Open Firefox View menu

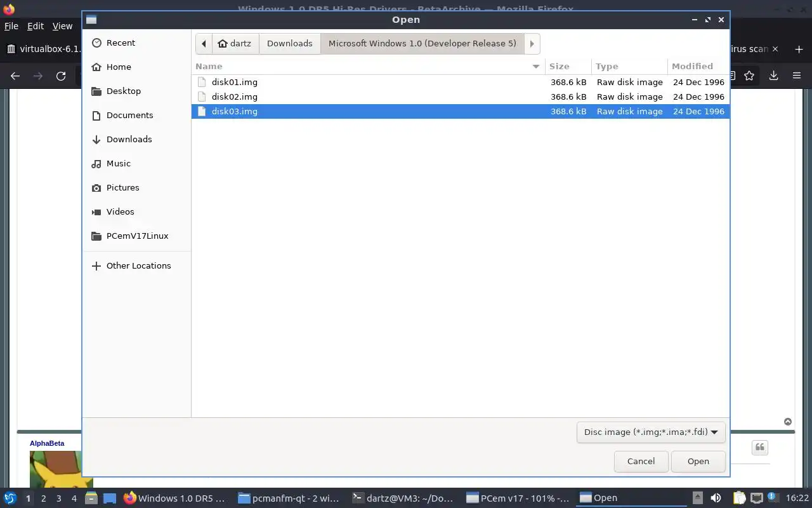tap(62, 26)
